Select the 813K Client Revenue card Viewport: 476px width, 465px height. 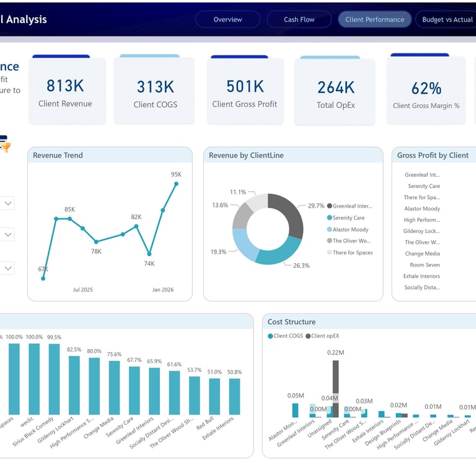(68, 90)
